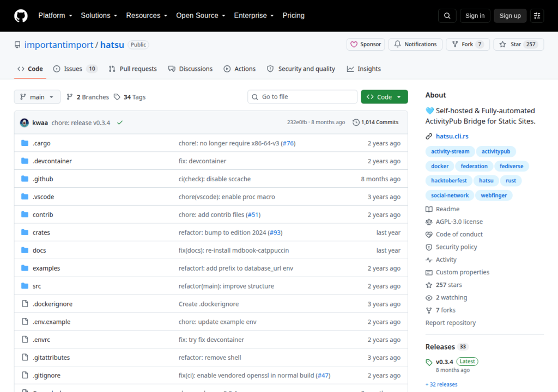Switch to the Discussions tab
This screenshot has width=558, height=392.
point(190,69)
